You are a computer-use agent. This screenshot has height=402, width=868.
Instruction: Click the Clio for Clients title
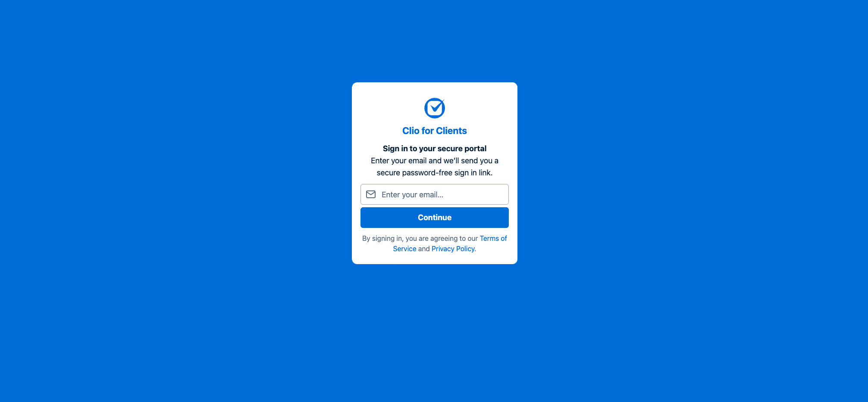coord(435,131)
